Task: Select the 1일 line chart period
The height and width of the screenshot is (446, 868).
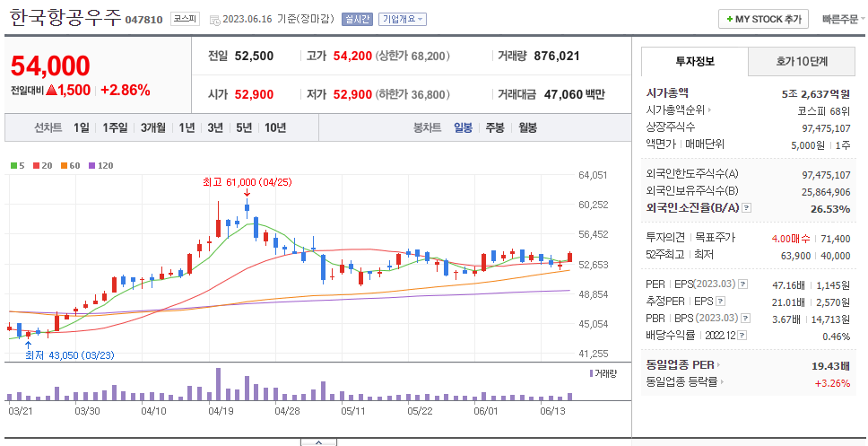Action: 81,128
